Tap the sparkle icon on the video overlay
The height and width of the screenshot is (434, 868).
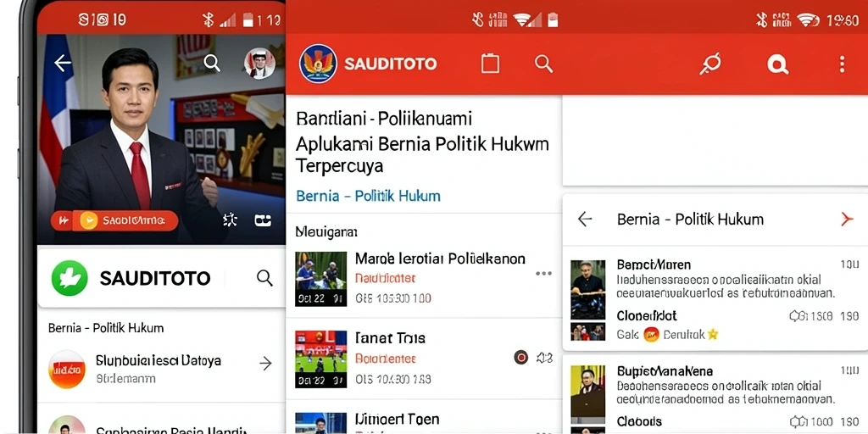(x=230, y=220)
